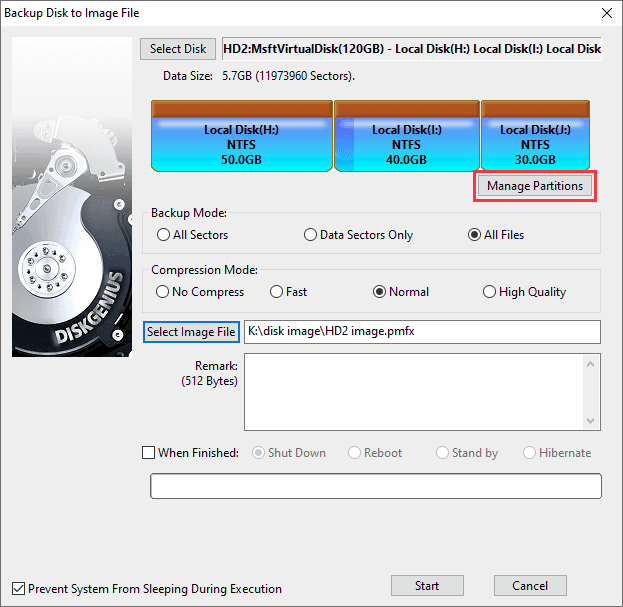Click the image file path field
The width and height of the screenshot is (623, 607).
click(421, 332)
